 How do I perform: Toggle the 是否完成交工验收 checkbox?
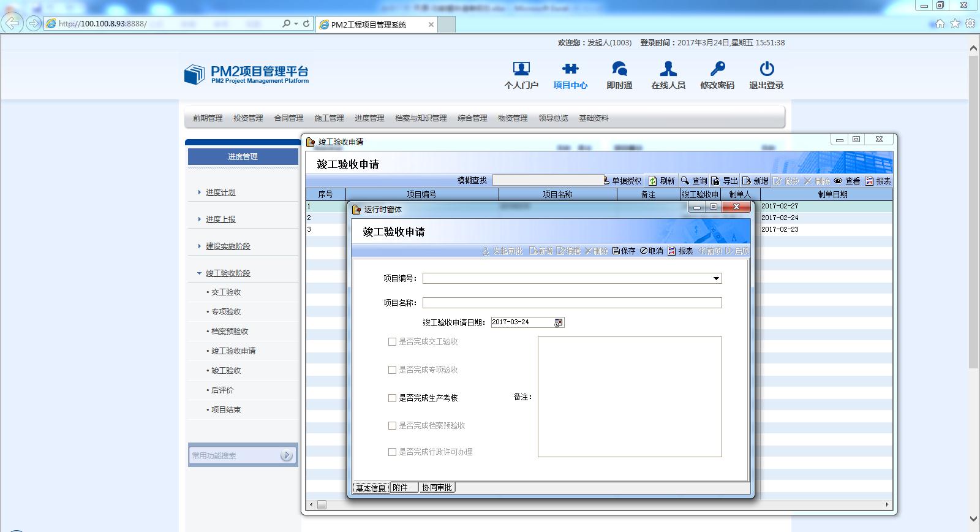[x=392, y=342]
